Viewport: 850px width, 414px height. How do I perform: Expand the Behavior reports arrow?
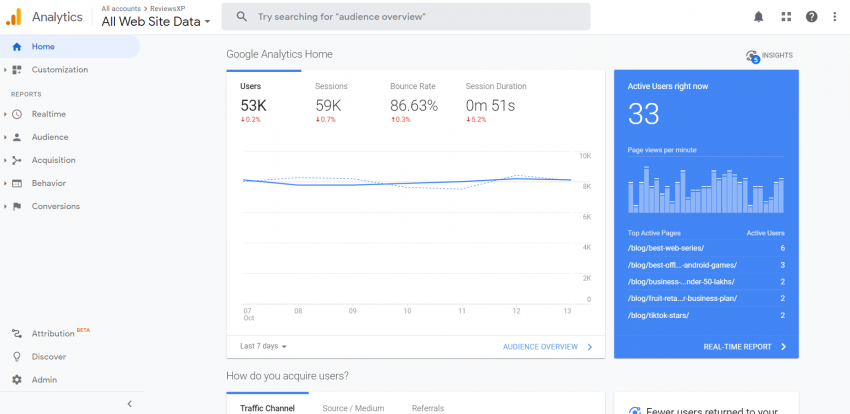point(5,183)
